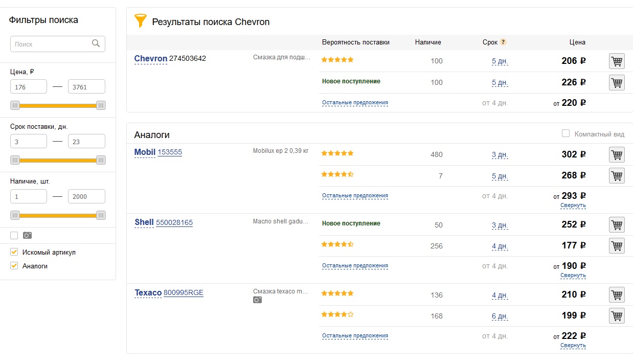Add Texaco 199 ₽ offer to cart
The height and width of the screenshot is (364, 633).
[x=617, y=316]
